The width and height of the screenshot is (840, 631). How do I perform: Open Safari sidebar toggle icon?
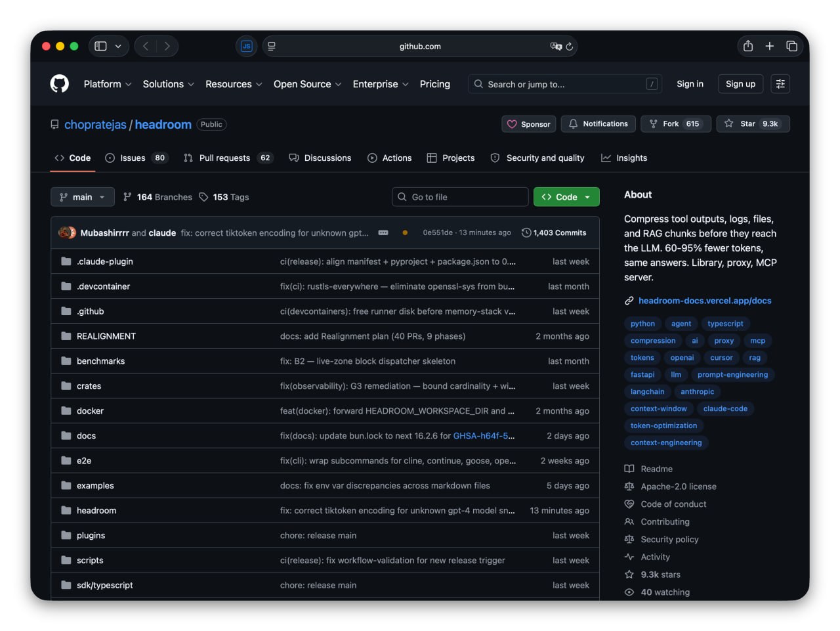click(x=100, y=46)
